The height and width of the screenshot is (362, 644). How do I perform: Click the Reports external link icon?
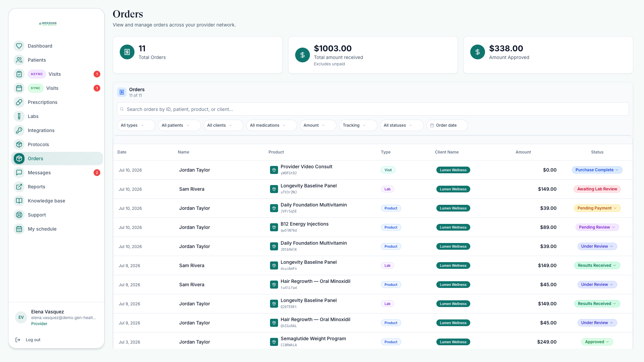[x=19, y=187]
